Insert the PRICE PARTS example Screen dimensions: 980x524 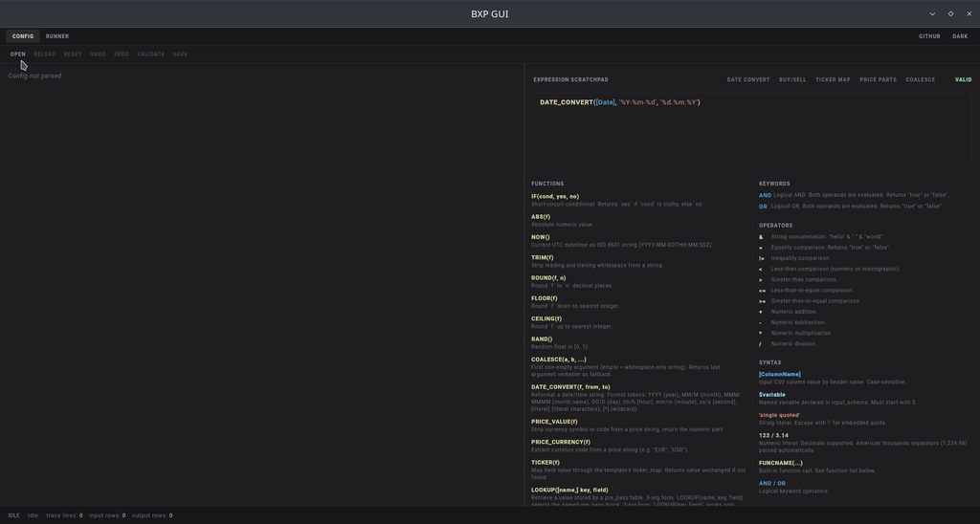[x=879, y=80]
